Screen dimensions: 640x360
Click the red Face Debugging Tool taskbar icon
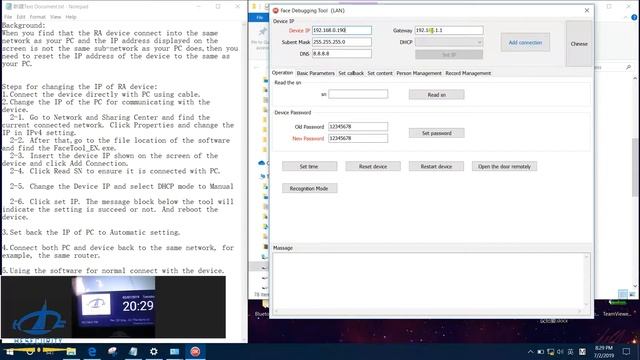point(195,351)
